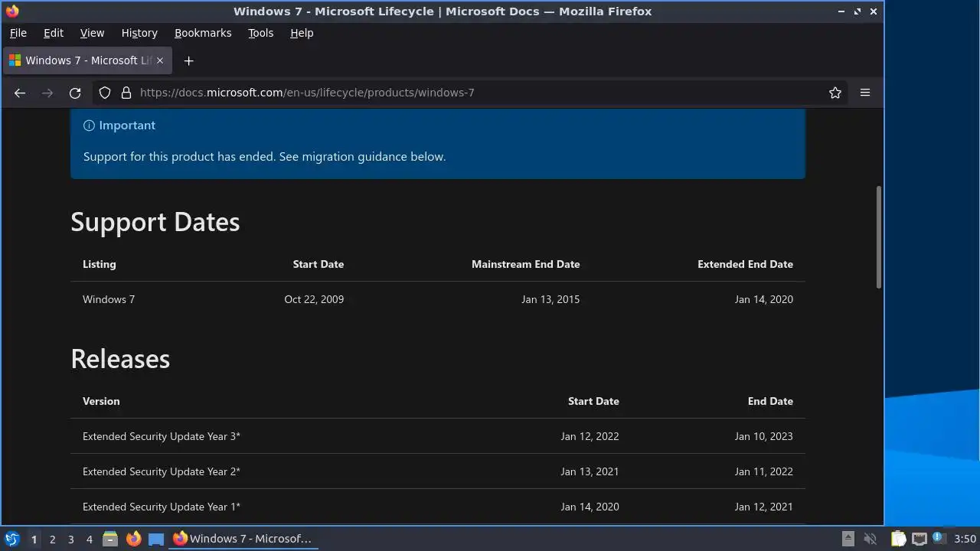
Task: Click Extended Security Update Year 1 row
Action: 438,507
